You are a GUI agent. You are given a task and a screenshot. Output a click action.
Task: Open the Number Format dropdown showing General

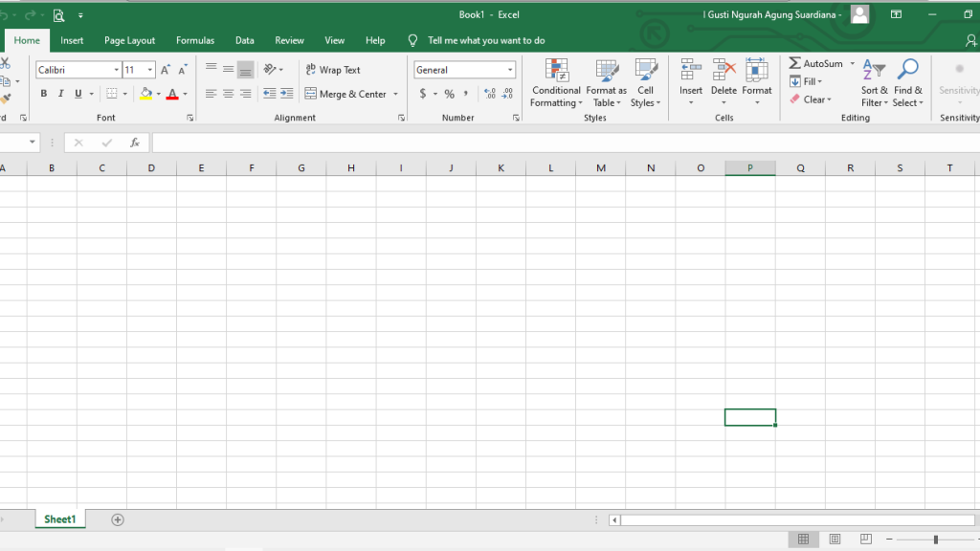tap(464, 69)
